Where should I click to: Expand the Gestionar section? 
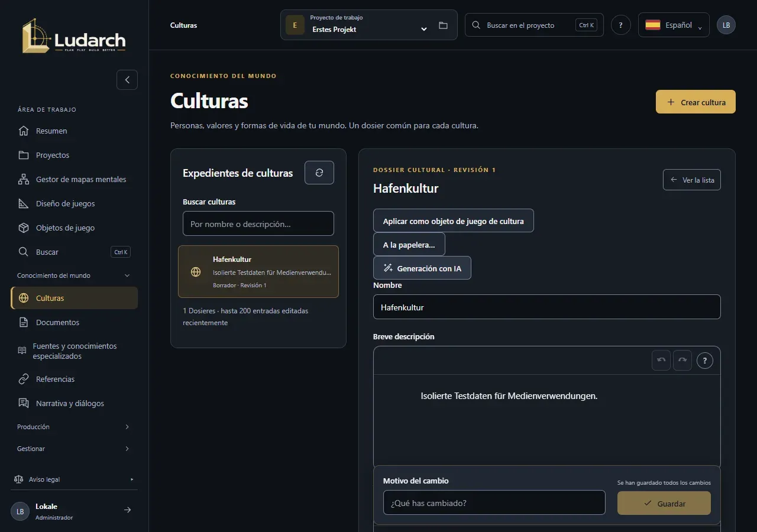pyautogui.click(x=74, y=449)
